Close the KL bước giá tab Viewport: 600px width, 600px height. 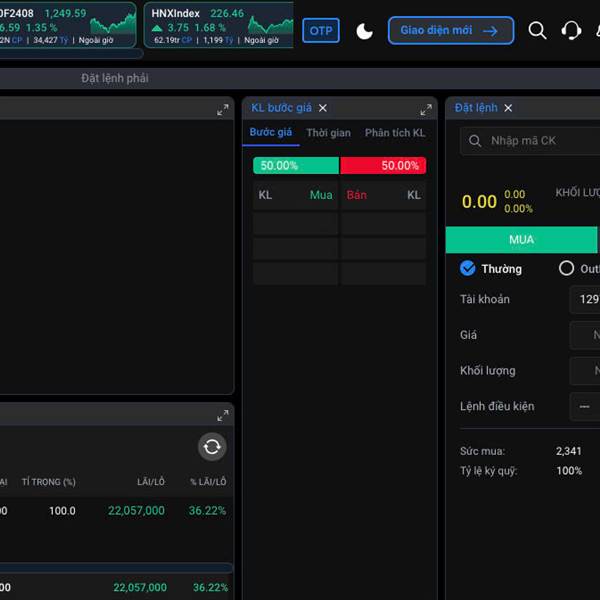click(x=323, y=108)
